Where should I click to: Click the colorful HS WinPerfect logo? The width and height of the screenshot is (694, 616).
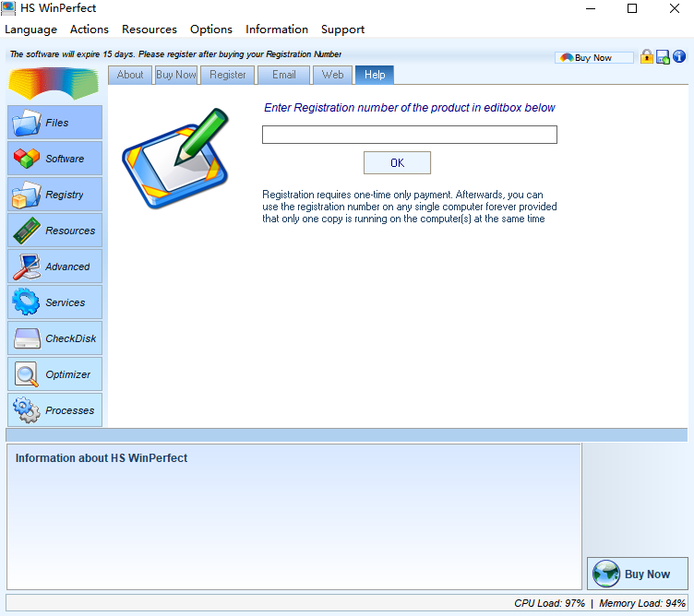coord(54,83)
